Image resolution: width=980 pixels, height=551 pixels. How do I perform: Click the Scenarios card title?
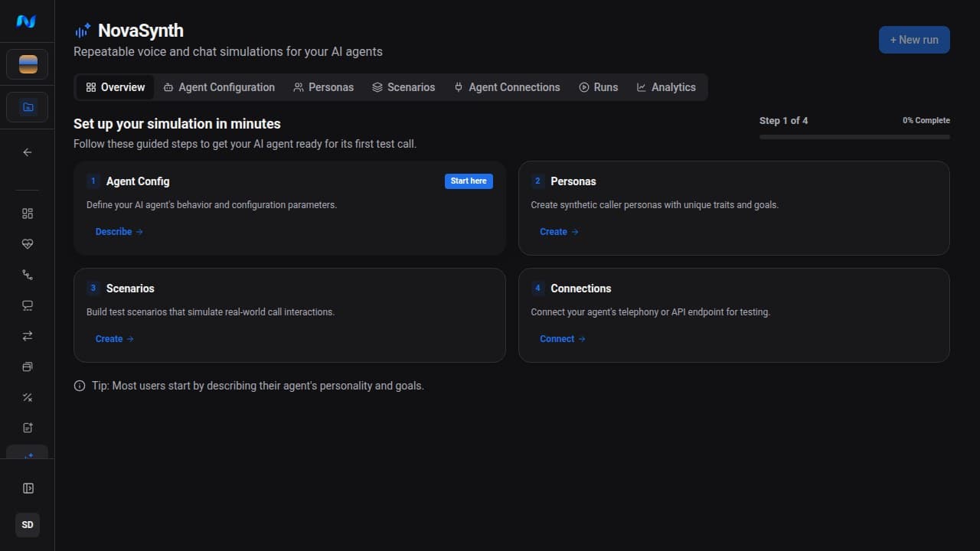(x=130, y=289)
